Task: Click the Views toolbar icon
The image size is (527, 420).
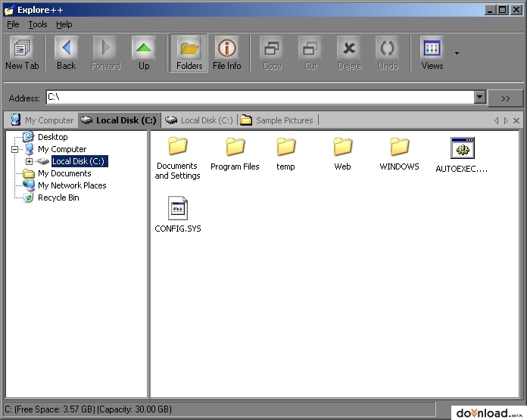Action: pos(432,53)
